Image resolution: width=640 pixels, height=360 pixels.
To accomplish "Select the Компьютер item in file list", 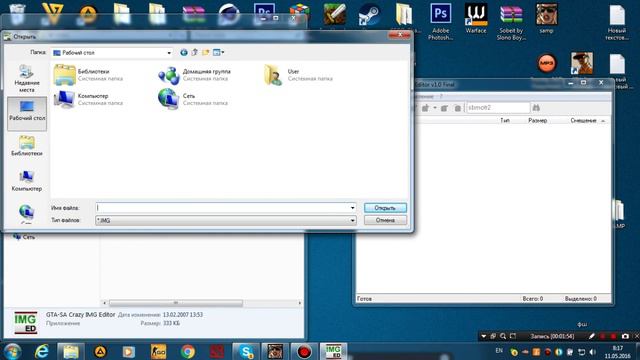I will click(x=89, y=99).
